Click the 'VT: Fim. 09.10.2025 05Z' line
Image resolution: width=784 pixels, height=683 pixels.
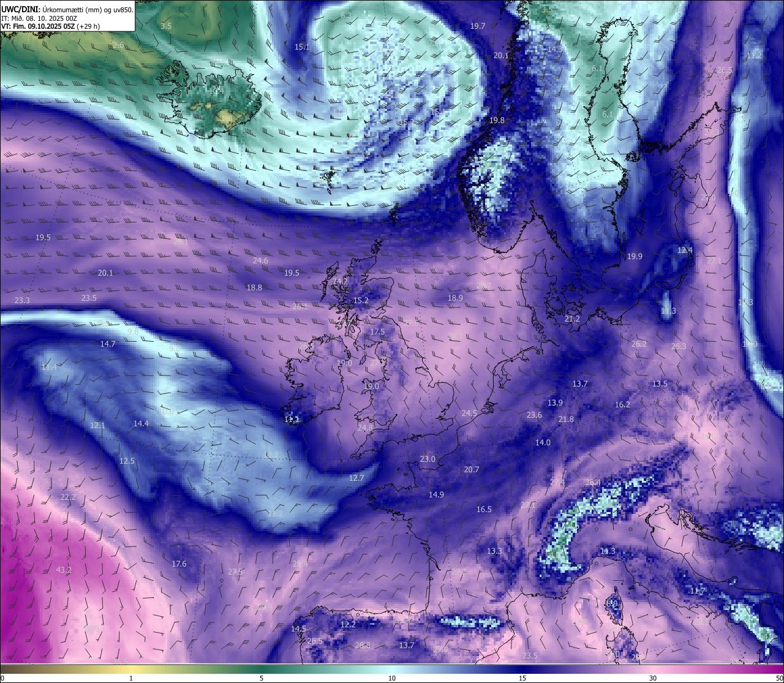pos(39,26)
